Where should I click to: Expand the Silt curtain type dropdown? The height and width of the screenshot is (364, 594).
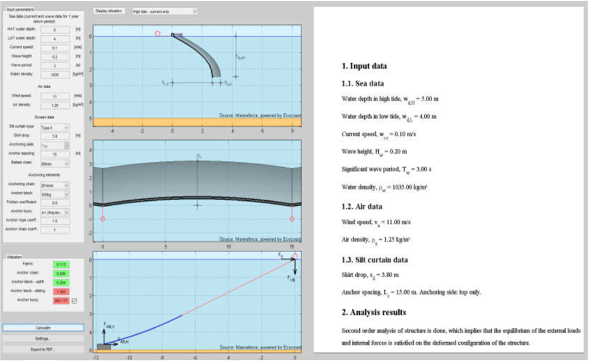pyautogui.click(x=55, y=127)
